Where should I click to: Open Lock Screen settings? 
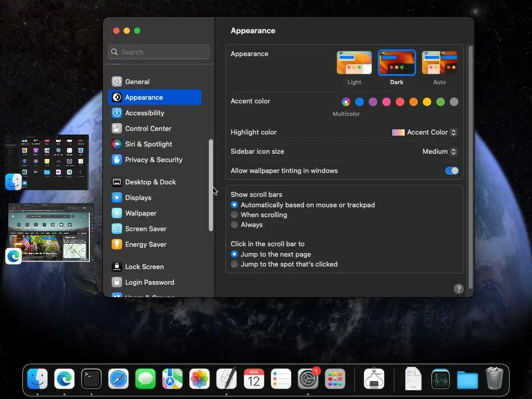(x=155, y=267)
